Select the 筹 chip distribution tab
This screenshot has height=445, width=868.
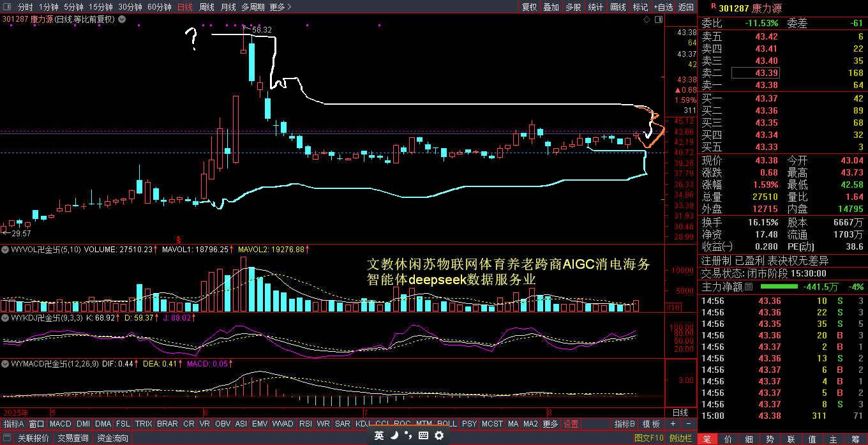click(854, 439)
